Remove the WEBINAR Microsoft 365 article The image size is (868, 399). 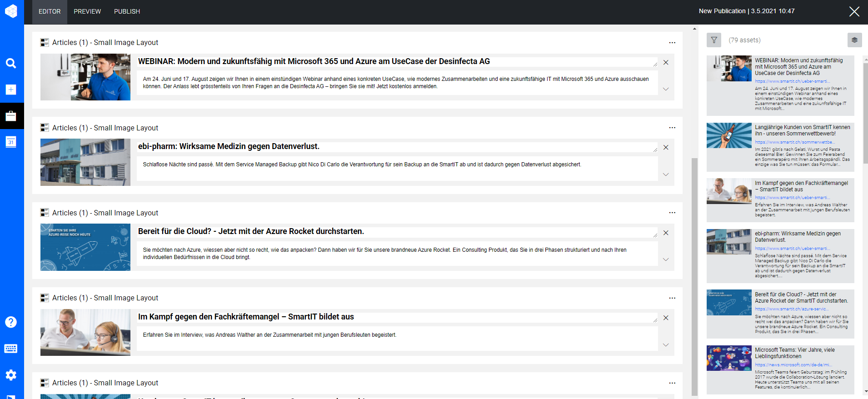666,62
